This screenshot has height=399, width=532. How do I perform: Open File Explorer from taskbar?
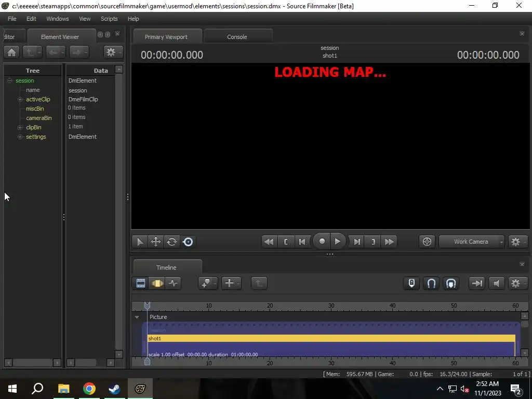(x=63, y=389)
